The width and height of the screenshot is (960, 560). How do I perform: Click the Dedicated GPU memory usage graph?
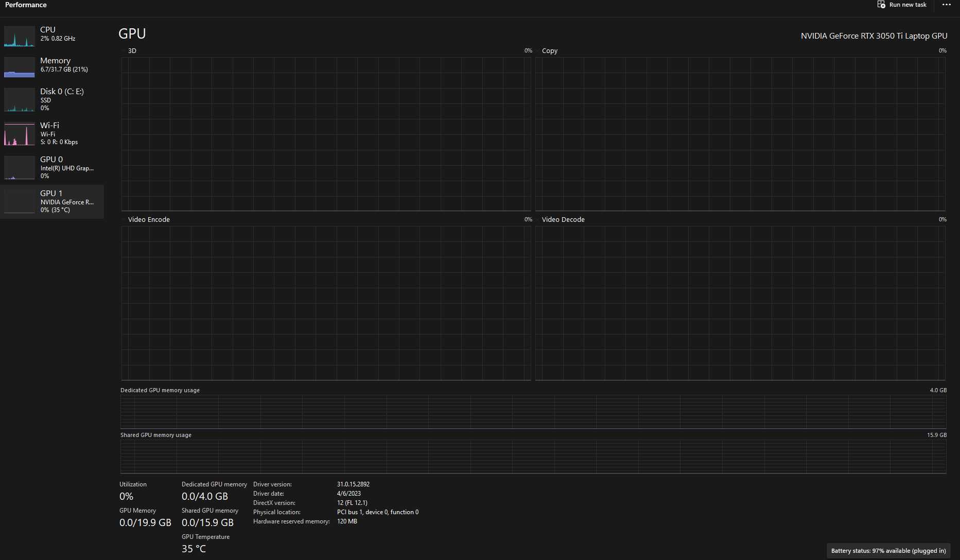tap(533, 412)
